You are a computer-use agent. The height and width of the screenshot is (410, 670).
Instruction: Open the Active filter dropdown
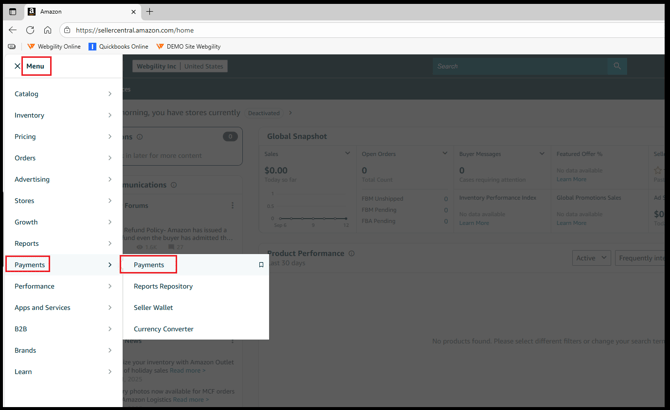pyautogui.click(x=591, y=258)
